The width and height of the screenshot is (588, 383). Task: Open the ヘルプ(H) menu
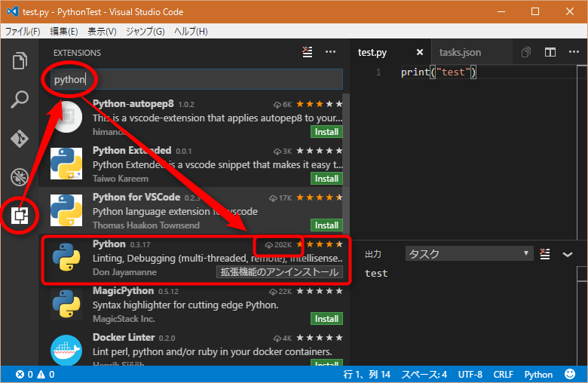191,32
